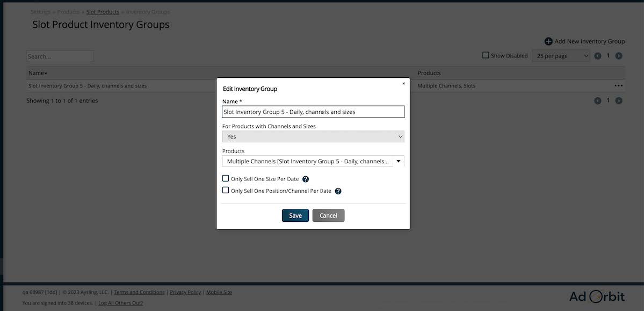This screenshot has width=644, height=311.
Task: Click the top pagination page number 1
Action: [x=608, y=55]
